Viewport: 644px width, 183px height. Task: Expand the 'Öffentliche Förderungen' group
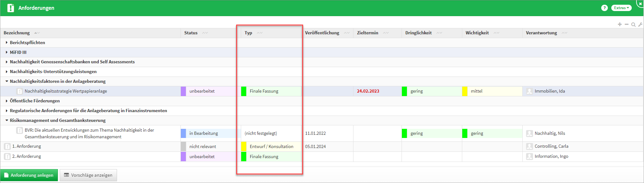[x=7, y=101]
